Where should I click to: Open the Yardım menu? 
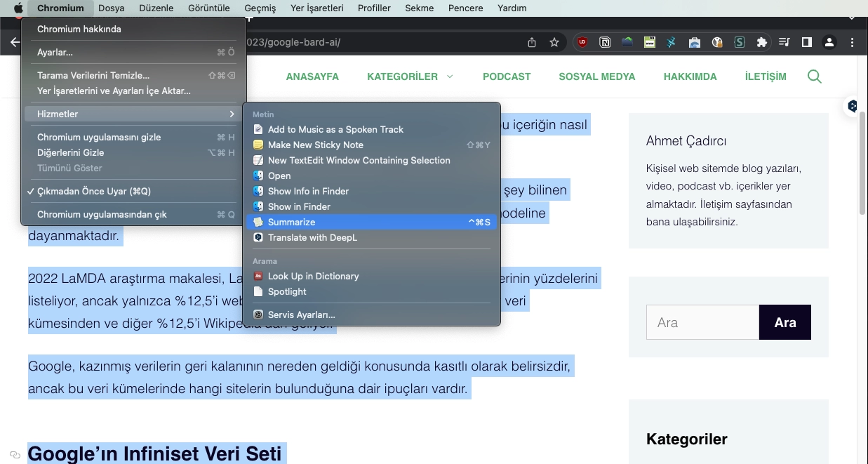512,8
